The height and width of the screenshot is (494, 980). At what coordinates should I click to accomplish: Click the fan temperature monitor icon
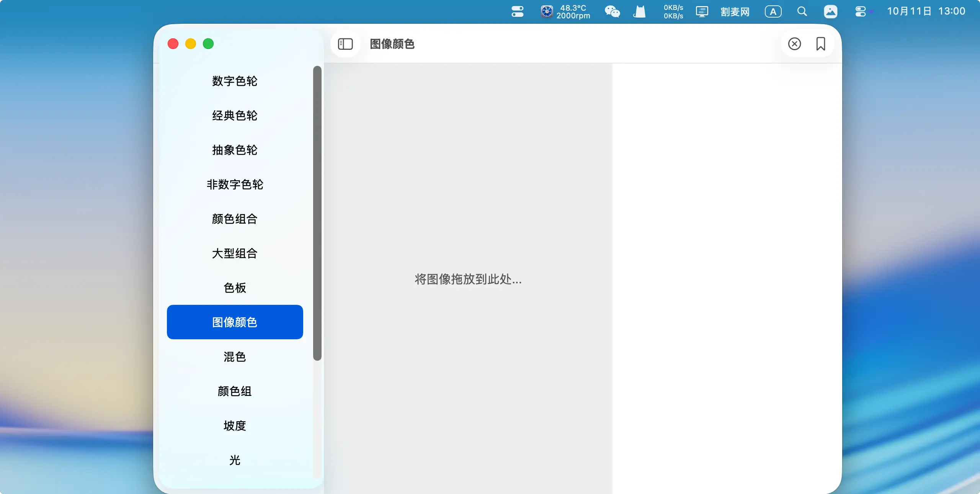click(547, 11)
